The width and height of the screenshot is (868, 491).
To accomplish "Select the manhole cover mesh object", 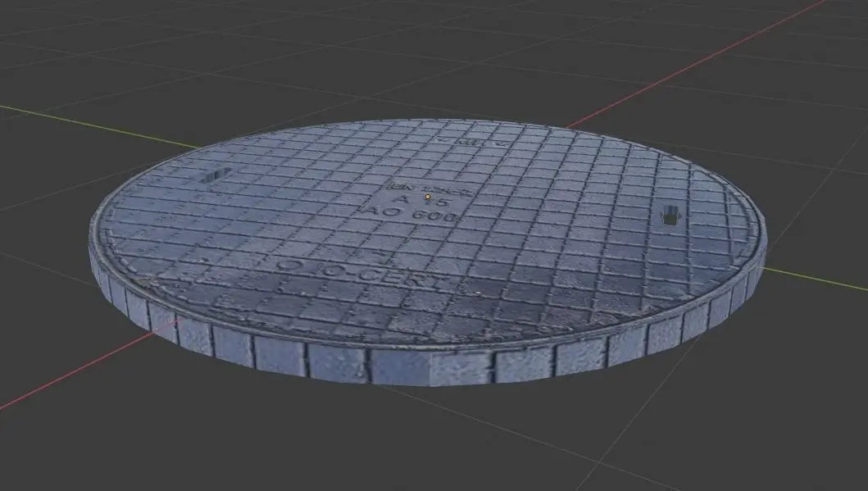I will click(x=428, y=252).
